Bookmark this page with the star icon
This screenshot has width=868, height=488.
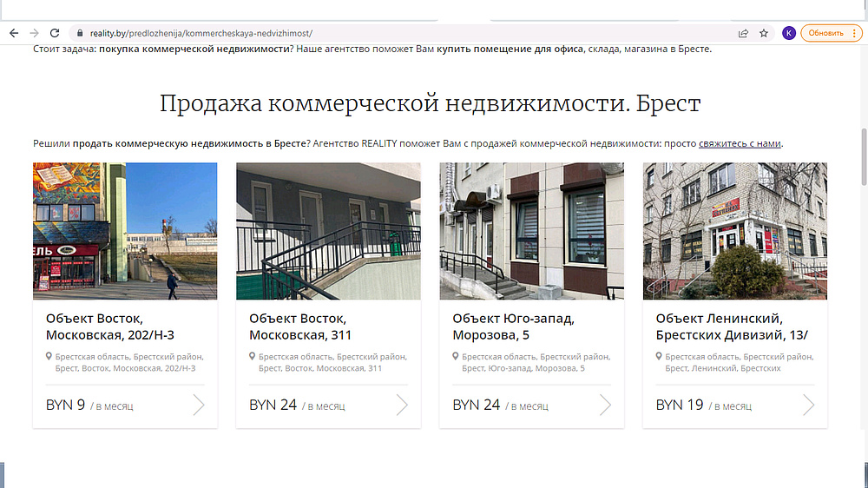pos(764,33)
